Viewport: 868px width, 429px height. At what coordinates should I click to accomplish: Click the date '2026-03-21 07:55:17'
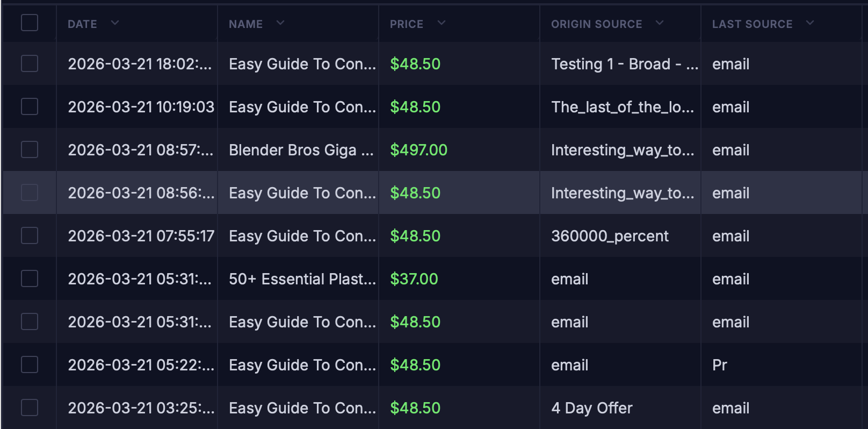pyautogui.click(x=141, y=236)
